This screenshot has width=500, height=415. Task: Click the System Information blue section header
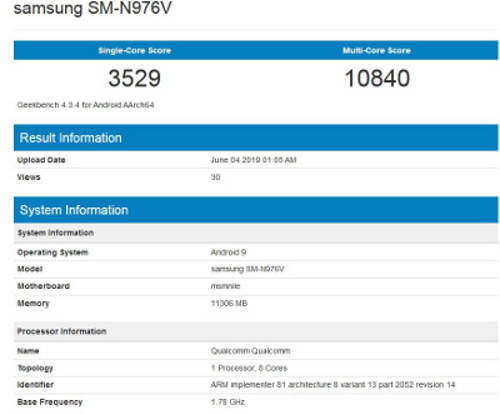[256, 210]
